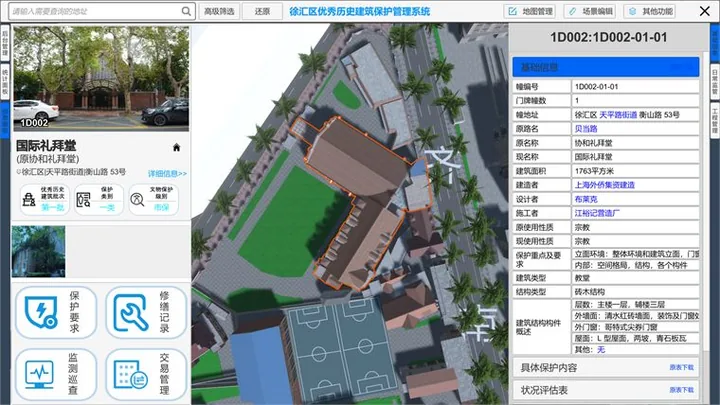
Task: Open 交易管理 transaction management
Action: [146, 374]
